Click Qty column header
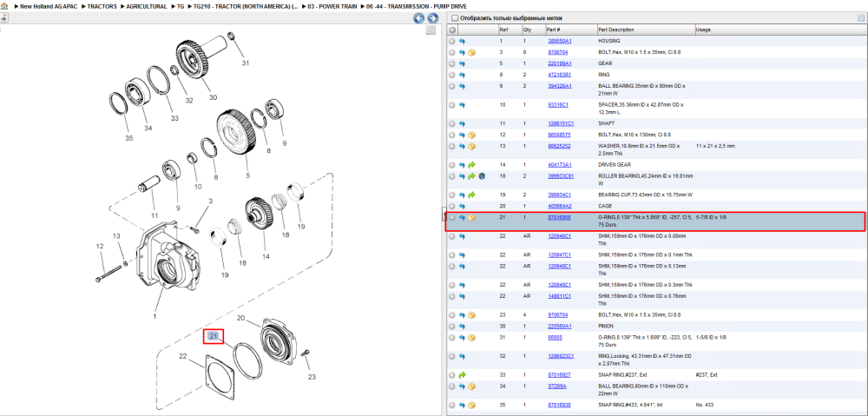The image size is (868, 416). (x=527, y=30)
